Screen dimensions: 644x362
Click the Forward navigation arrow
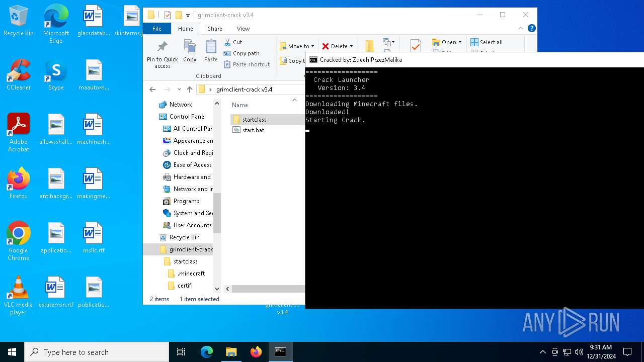(168, 89)
